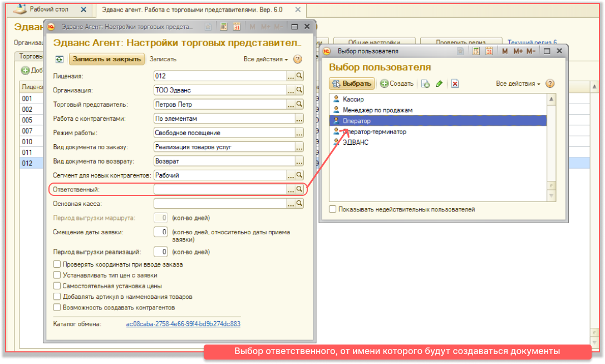Enable Проверять координаты при вводе заказа
The image size is (605, 364).
point(57,264)
